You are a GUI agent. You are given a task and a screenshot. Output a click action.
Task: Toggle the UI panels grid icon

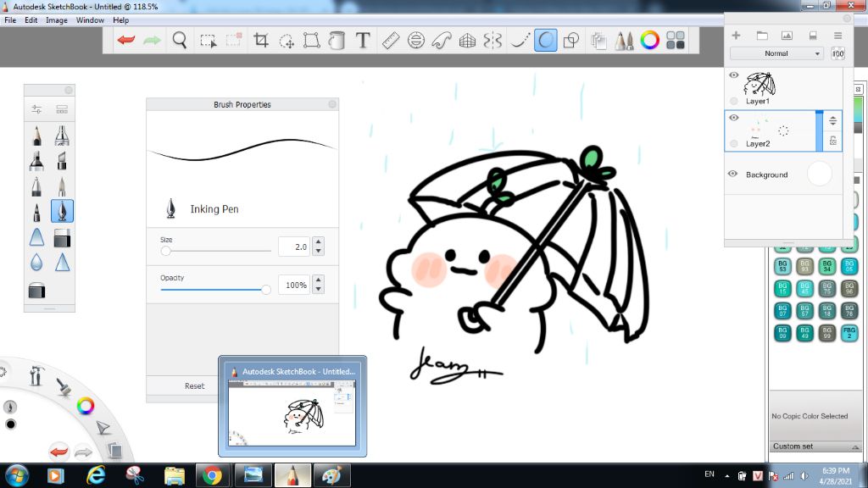pyautogui.click(x=676, y=40)
